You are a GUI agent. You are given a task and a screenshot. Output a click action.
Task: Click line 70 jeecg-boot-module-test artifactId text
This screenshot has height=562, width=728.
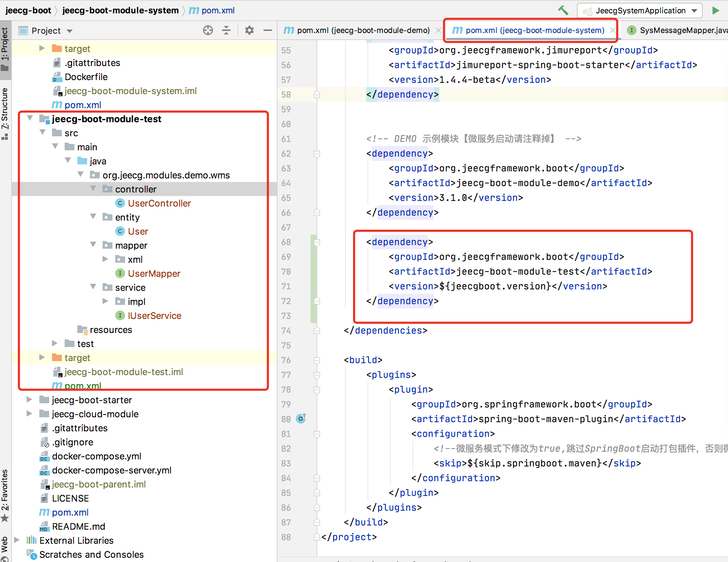click(x=518, y=272)
